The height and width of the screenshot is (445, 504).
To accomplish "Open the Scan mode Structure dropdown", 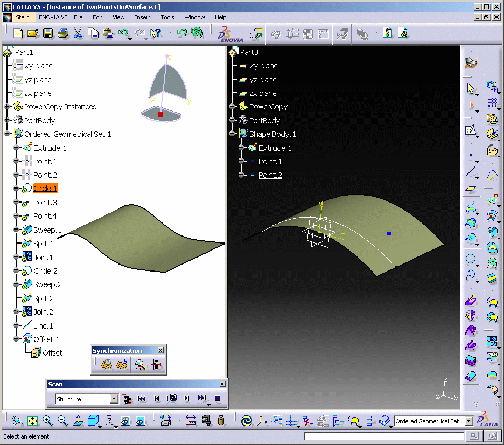I will point(114,399).
